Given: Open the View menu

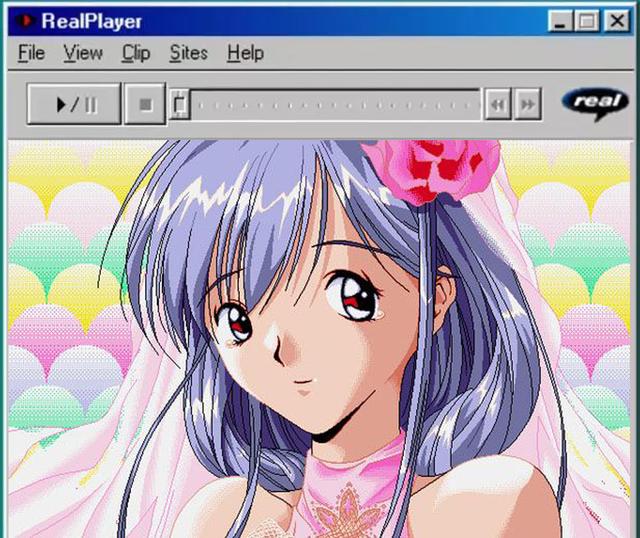Looking at the screenshot, I should click(83, 53).
